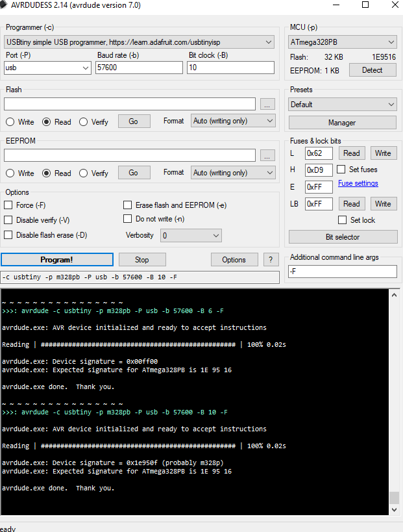Write the fuses with the L row Write button
This screenshot has height=532, width=403.
pyautogui.click(x=384, y=153)
